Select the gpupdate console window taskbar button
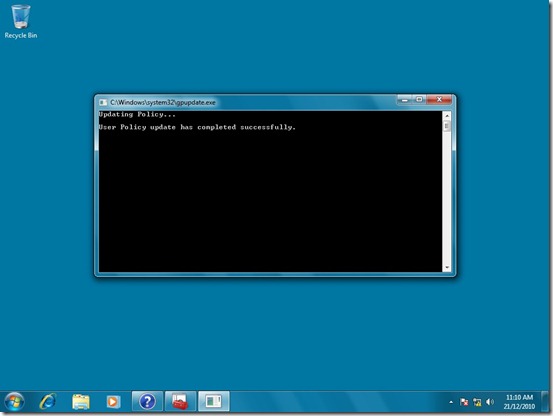The height and width of the screenshot is (416, 553). [x=213, y=401]
